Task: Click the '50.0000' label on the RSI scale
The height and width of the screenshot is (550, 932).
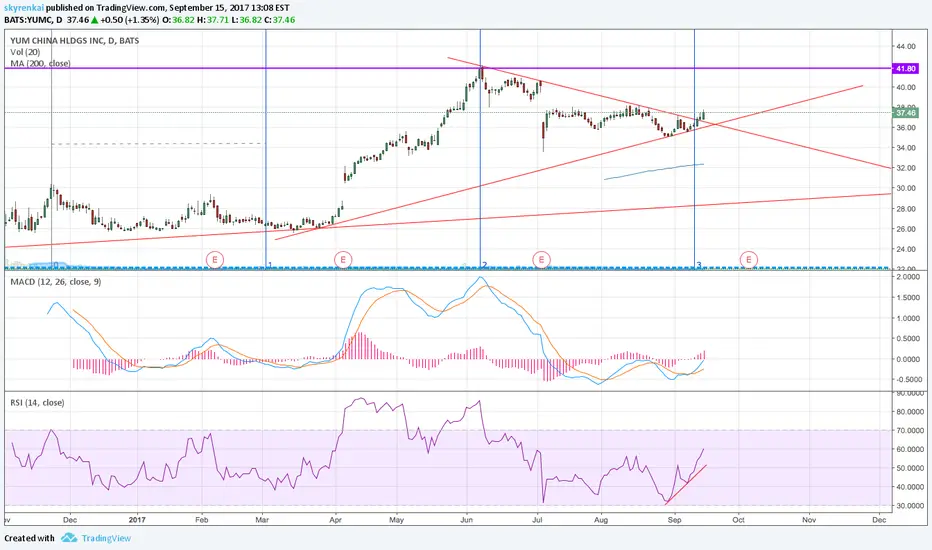Action: (909, 468)
